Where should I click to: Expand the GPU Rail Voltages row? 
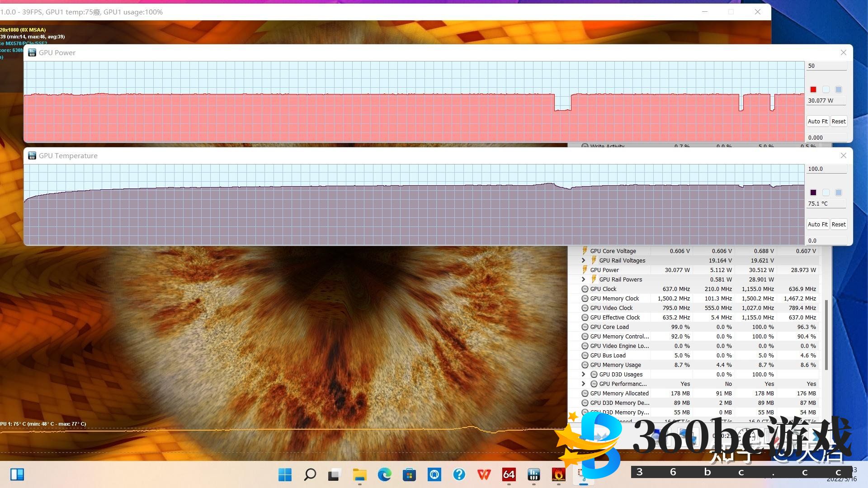click(583, 260)
